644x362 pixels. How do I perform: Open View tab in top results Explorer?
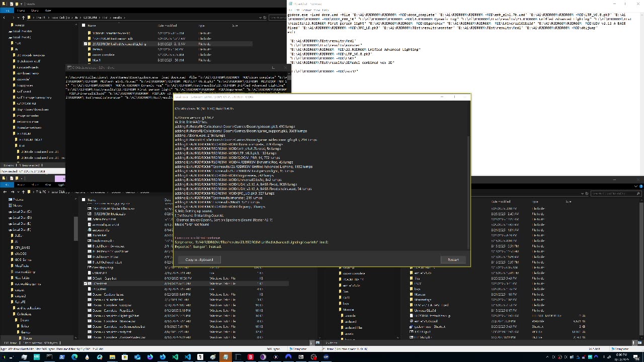click(x=48, y=10)
